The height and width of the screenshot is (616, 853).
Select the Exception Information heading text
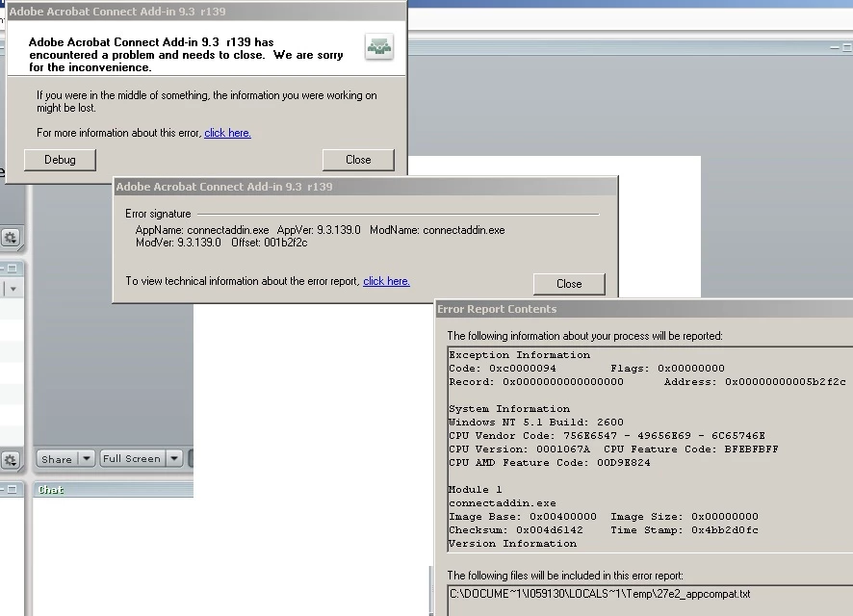coord(520,354)
